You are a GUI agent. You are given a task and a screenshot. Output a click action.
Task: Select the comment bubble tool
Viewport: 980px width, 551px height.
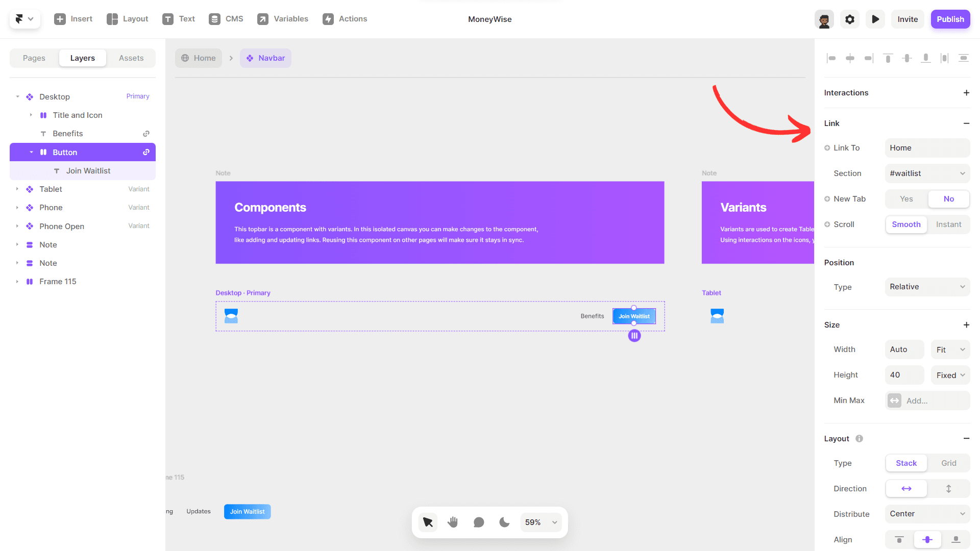click(479, 522)
